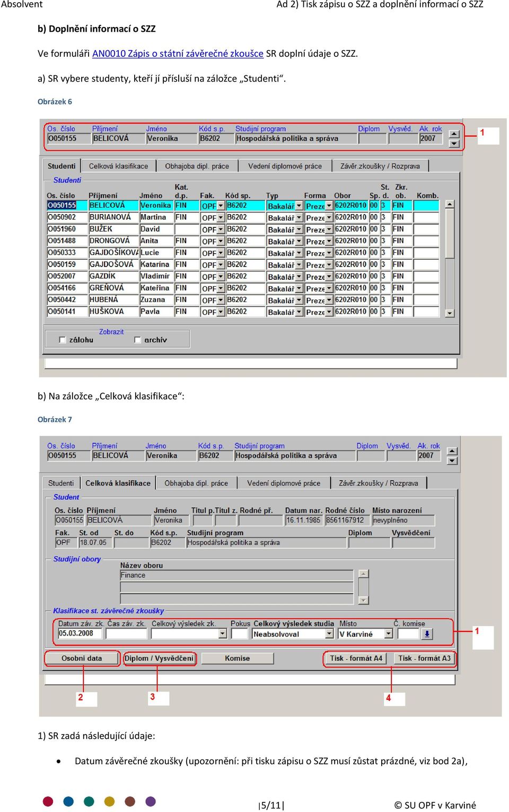Open Závěr.zkoušky / Rozprava tab in first form
Screen dimensions: 509x812
click(380, 166)
